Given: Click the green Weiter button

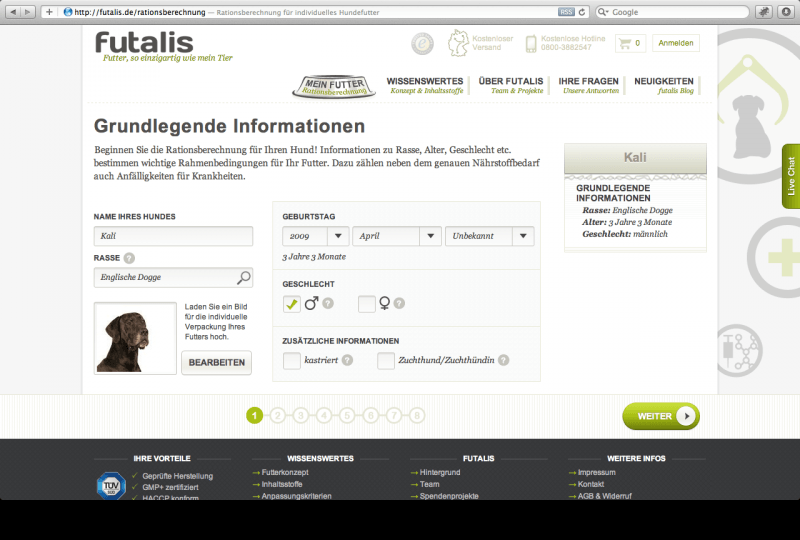Looking at the screenshot, I should click(661, 416).
